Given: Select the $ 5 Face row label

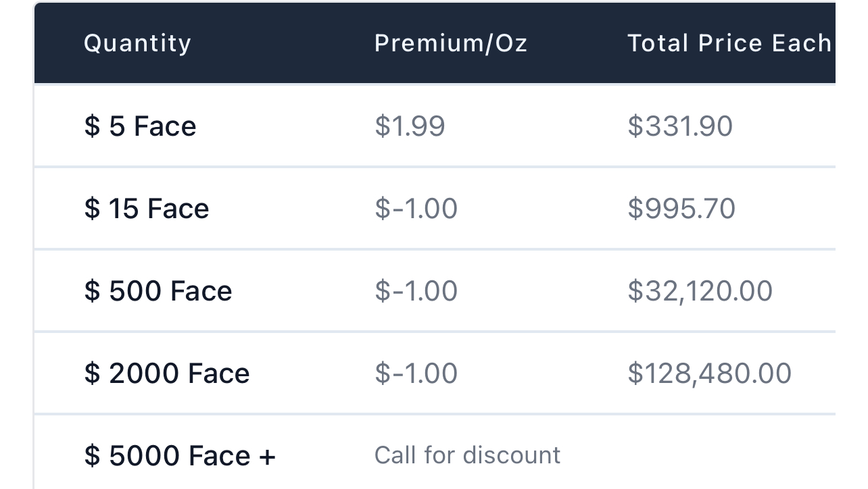Looking at the screenshot, I should (x=140, y=126).
